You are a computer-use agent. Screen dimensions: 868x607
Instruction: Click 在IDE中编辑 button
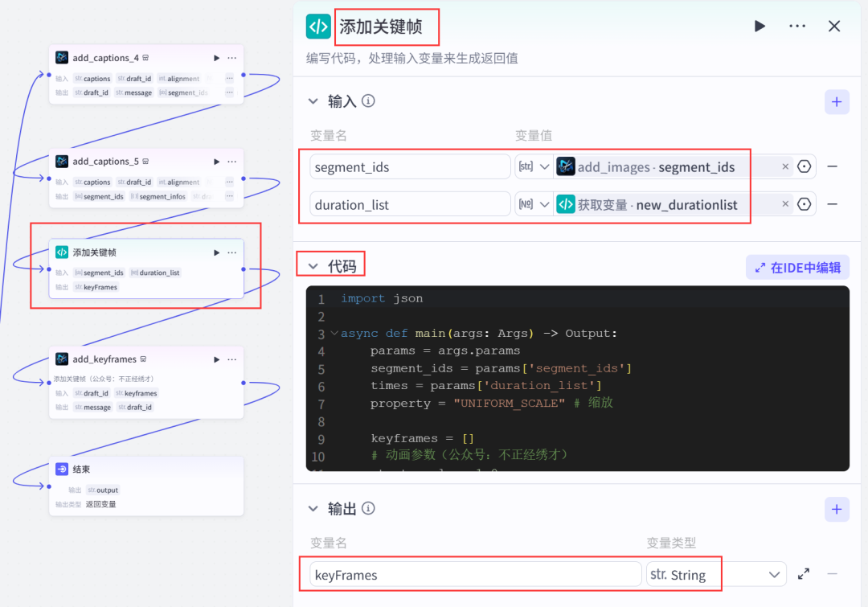797,268
